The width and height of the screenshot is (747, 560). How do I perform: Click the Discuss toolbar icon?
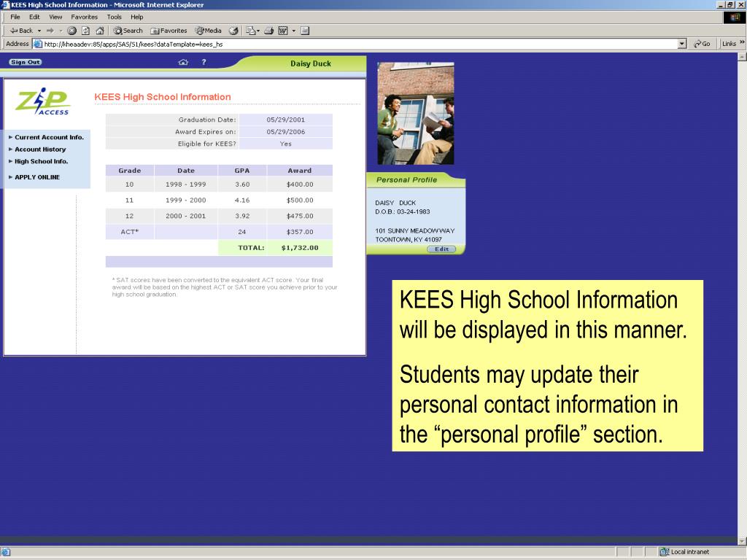pyautogui.click(x=306, y=31)
